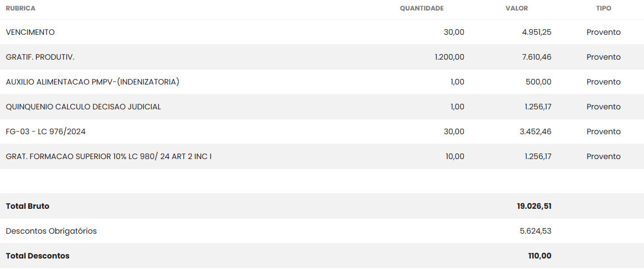Image resolution: width=644 pixels, height=269 pixels.
Task: Click the RUBRICA column header
Action: click(20, 8)
